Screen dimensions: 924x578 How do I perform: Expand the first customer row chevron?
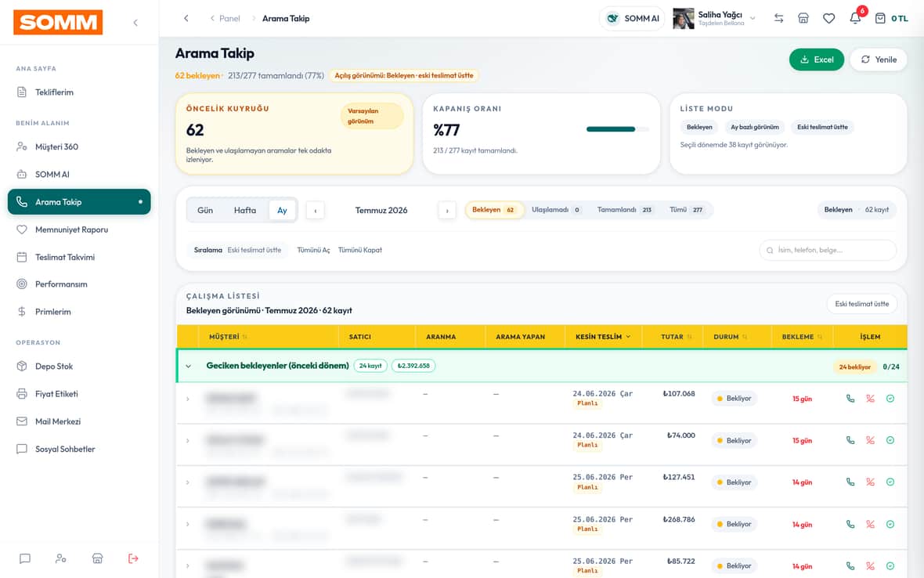[187, 399]
